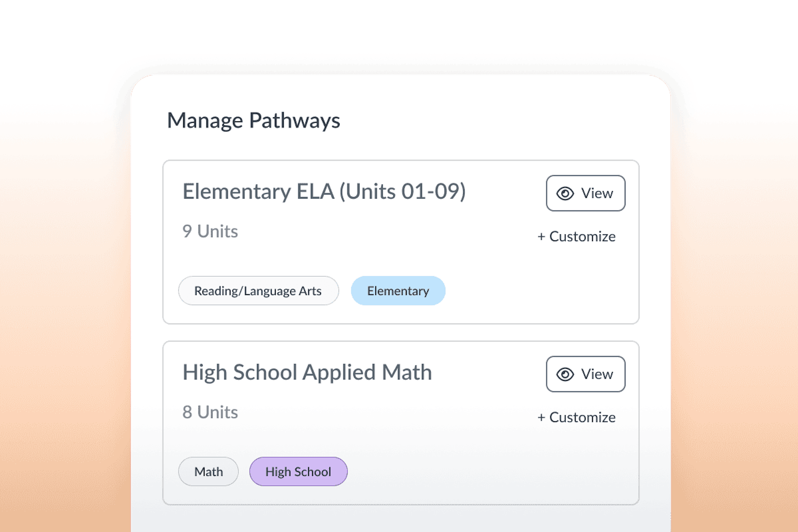
Task: Click + Customize under the top View button
Action: coord(577,236)
